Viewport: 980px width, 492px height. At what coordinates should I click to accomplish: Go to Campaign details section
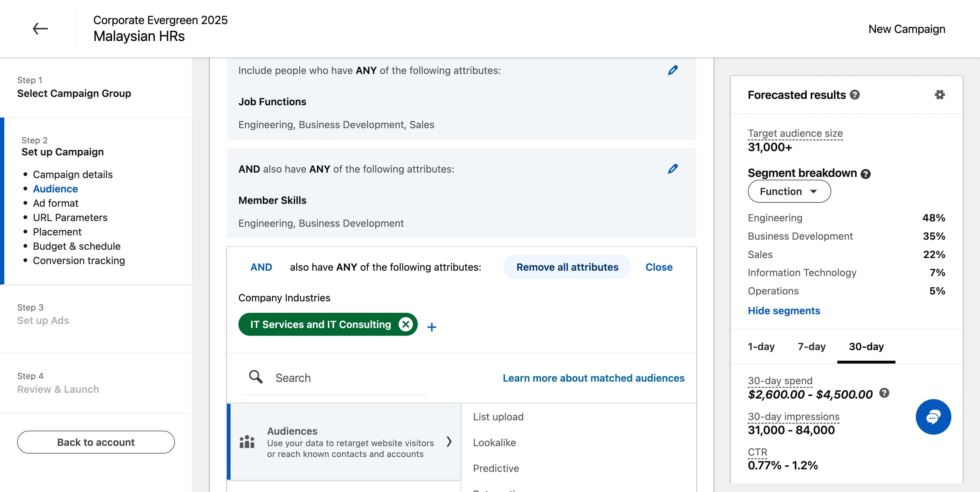(x=73, y=174)
